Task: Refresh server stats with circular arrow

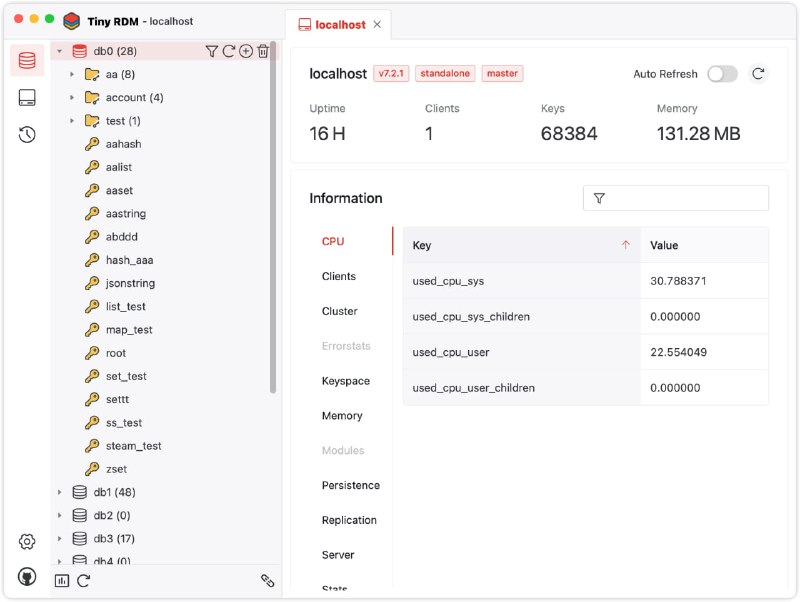Action: pos(757,73)
